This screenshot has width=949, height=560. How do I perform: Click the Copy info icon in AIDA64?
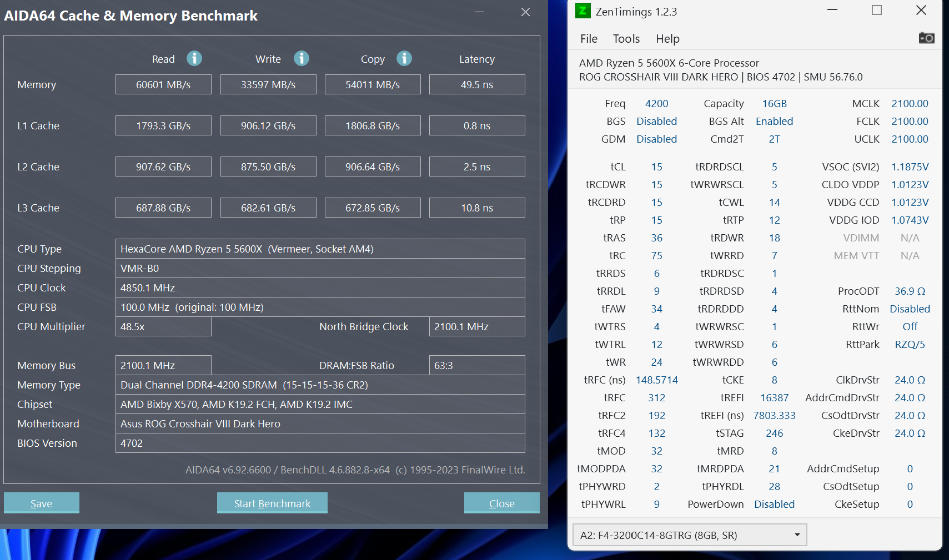(x=404, y=58)
